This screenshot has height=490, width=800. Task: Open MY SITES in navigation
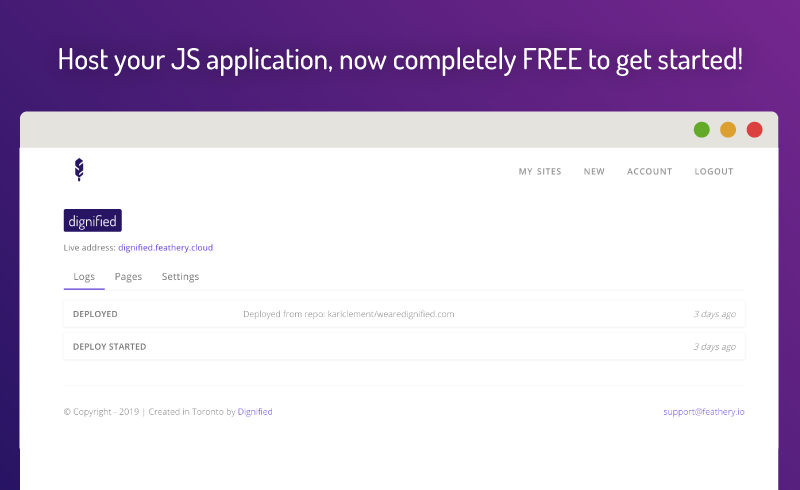(x=540, y=172)
